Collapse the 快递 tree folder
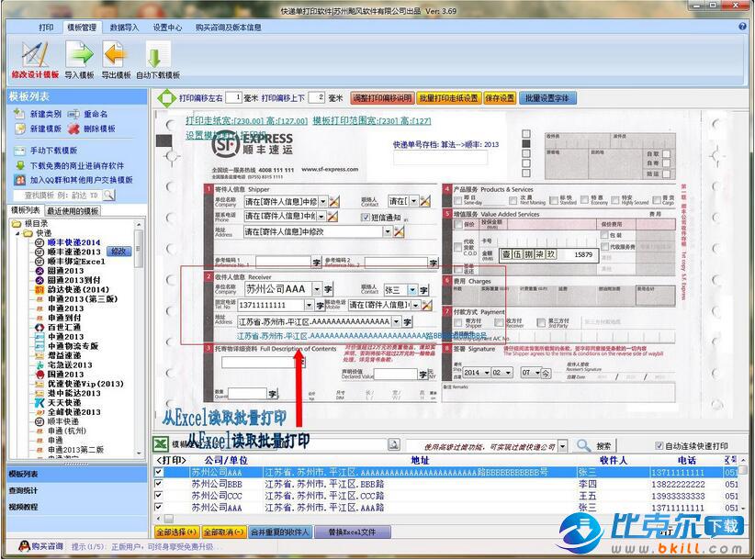This screenshot has width=755, height=560. pos(18,233)
